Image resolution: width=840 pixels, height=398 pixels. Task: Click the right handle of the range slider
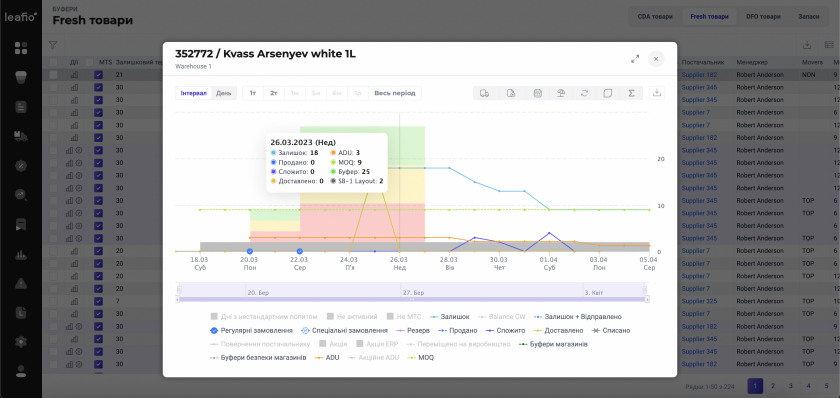[646, 289]
